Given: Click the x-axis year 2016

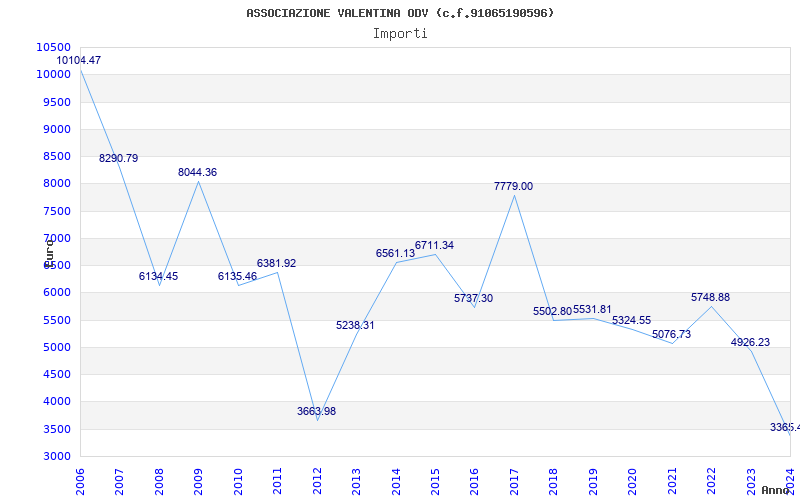Looking at the screenshot, I should point(474,481).
